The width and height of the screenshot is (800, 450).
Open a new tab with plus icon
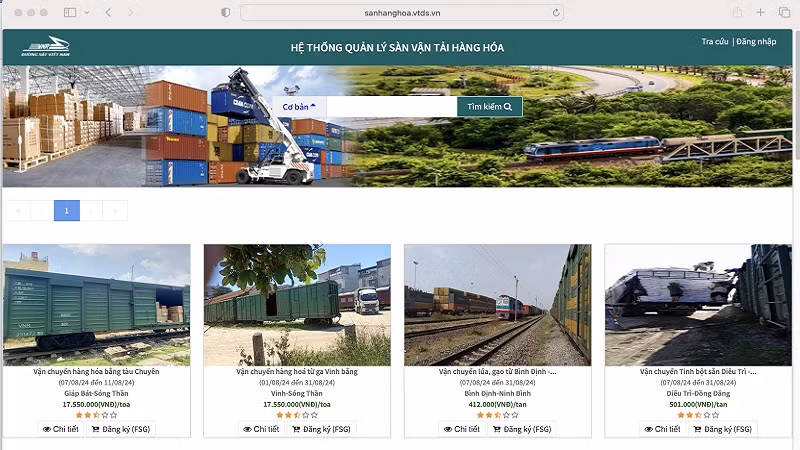point(761,12)
